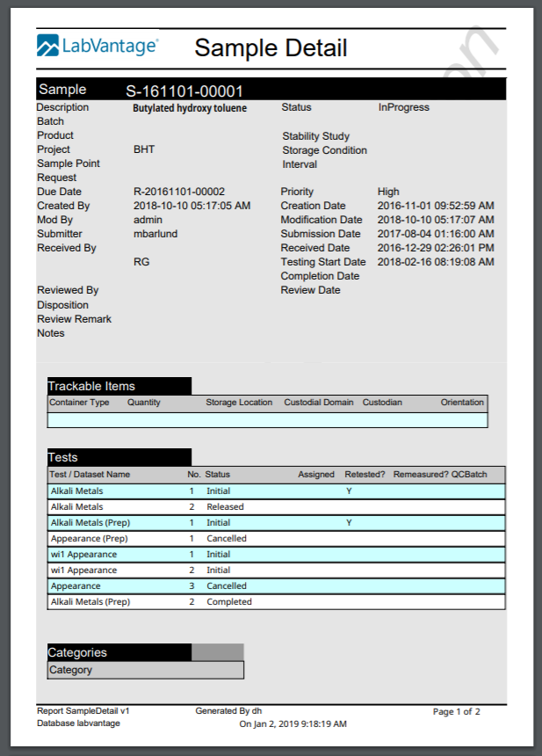Click the Retested? column header

(x=365, y=474)
